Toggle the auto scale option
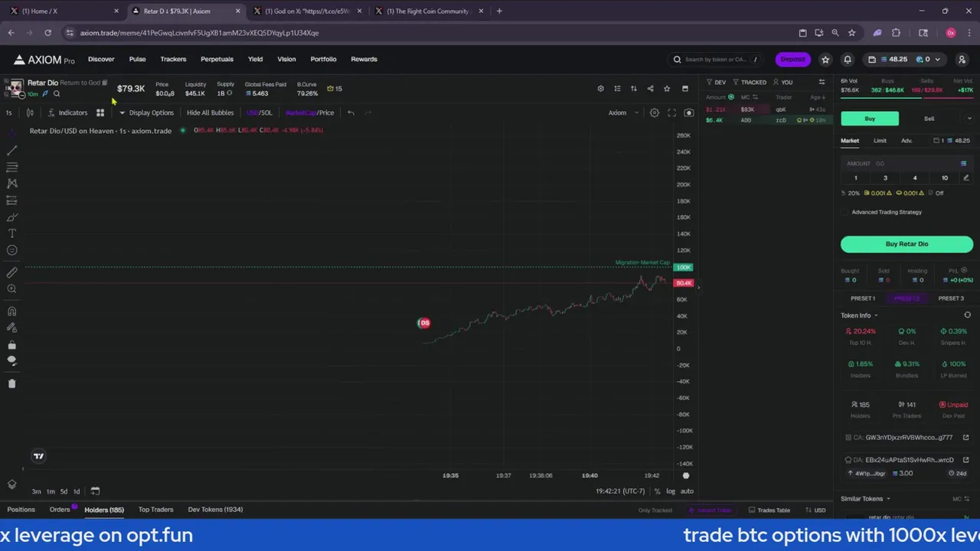The image size is (980, 551). click(x=687, y=491)
